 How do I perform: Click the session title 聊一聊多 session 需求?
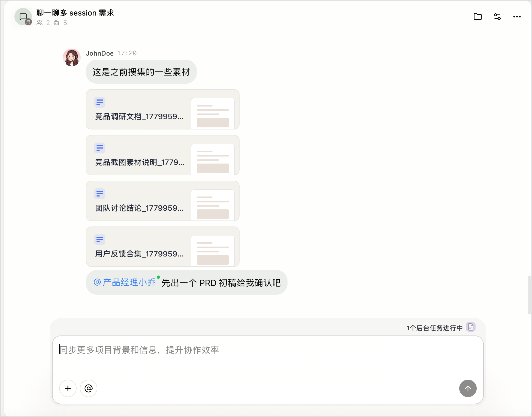pyautogui.click(x=75, y=13)
